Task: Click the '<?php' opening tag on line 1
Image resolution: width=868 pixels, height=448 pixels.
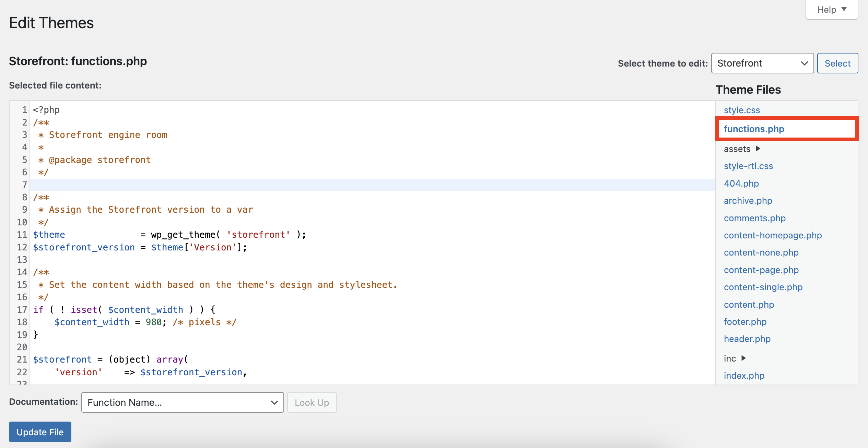Action: tap(46, 110)
